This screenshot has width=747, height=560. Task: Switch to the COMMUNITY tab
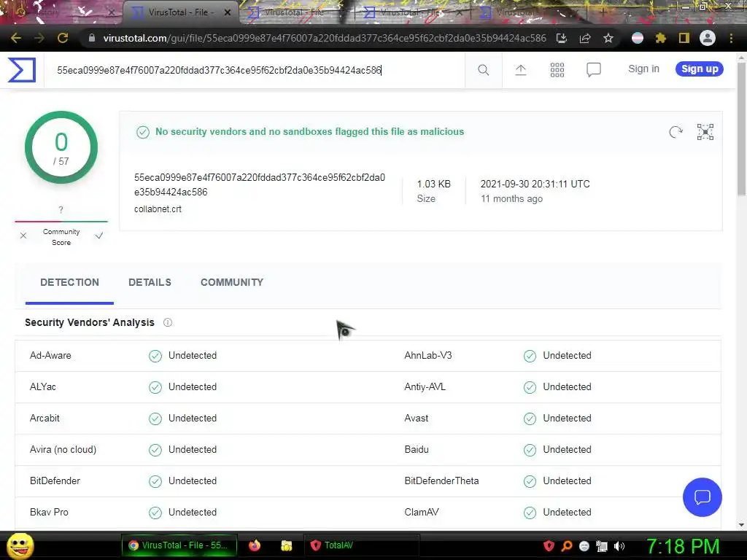pyautogui.click(x=231, y=282)
